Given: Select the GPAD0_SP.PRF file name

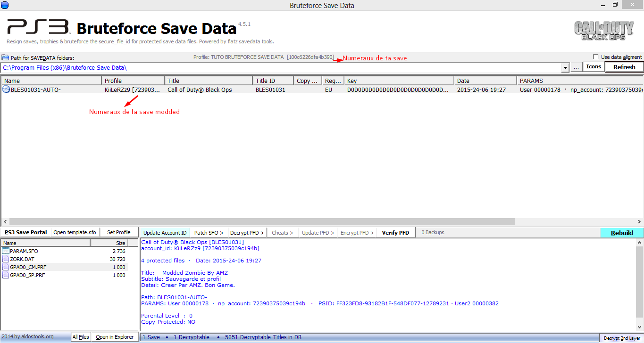Looking at the screenshot, I should [x=27, y=275].
